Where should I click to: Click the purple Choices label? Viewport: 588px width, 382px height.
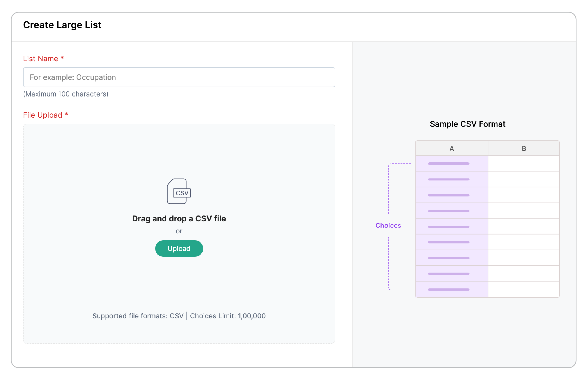point(388,225)
